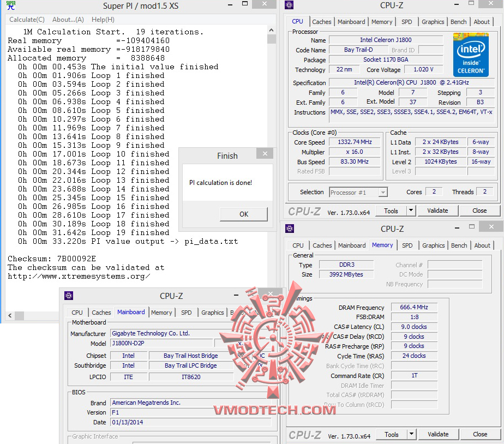This screenshot has width=504, height=444.
Task: Select SPD tab in Mainboard CPU-Z window
Action: [186, 313]
